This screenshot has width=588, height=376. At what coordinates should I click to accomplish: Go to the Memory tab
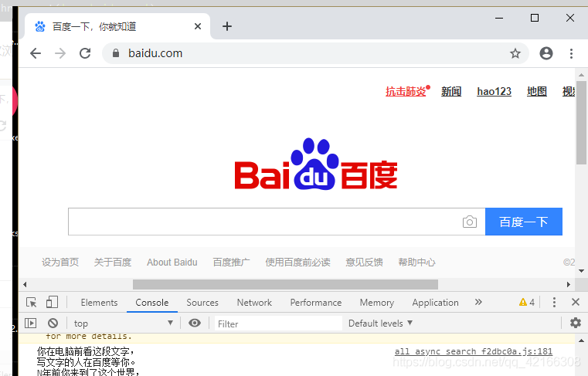pyautogui.click(x=377, y=303)
